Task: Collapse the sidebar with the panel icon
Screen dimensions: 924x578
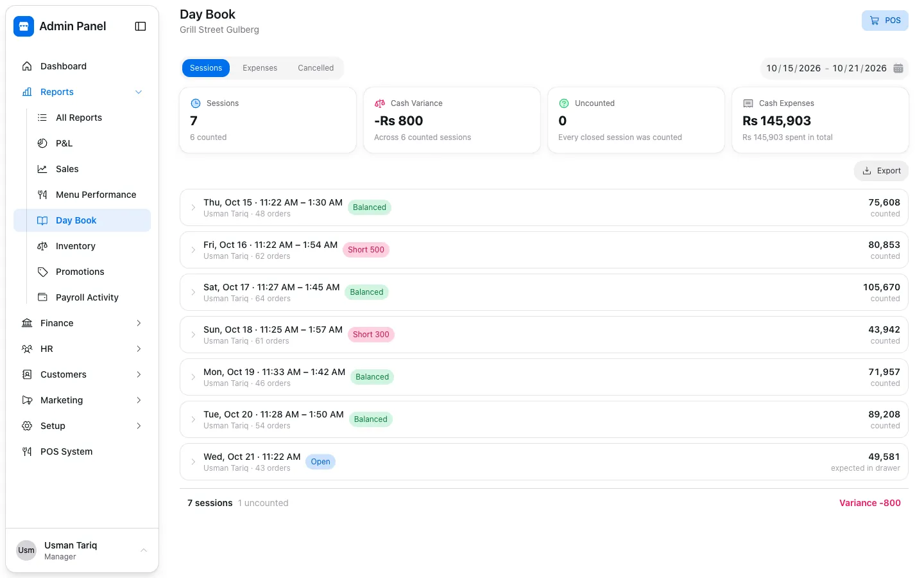Action: coord(141,26)
